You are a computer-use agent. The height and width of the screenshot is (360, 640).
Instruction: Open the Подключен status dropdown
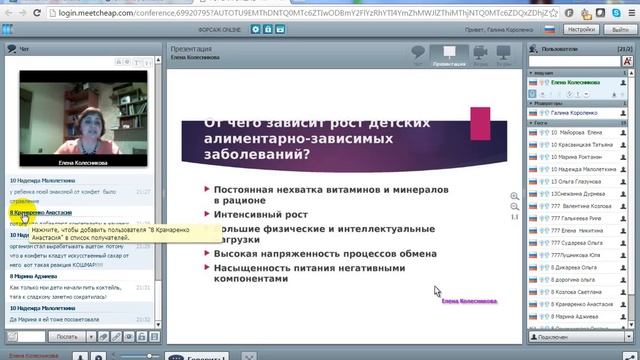(628, 337)
